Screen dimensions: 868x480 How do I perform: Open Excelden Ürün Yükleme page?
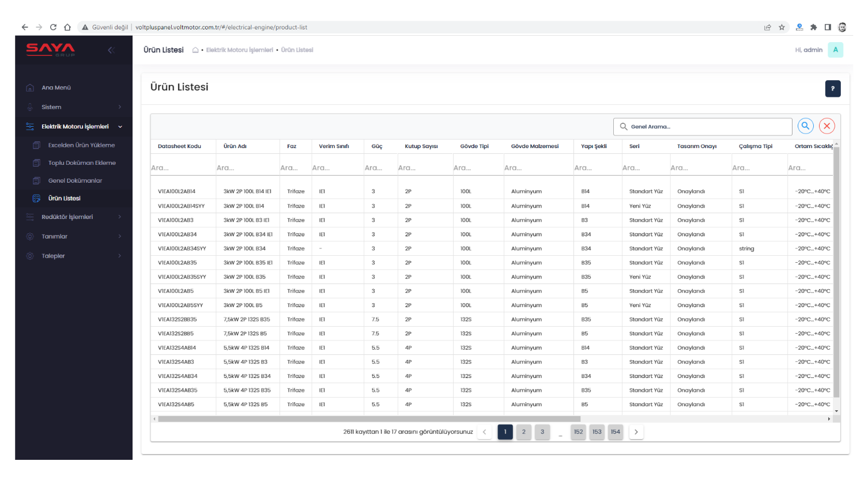click(x=81, y=145)
